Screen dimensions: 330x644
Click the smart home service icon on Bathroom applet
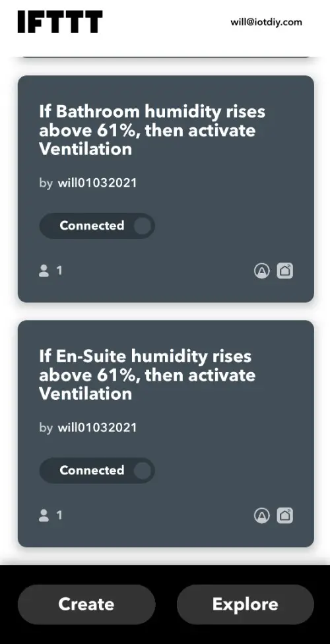(285, 271)
